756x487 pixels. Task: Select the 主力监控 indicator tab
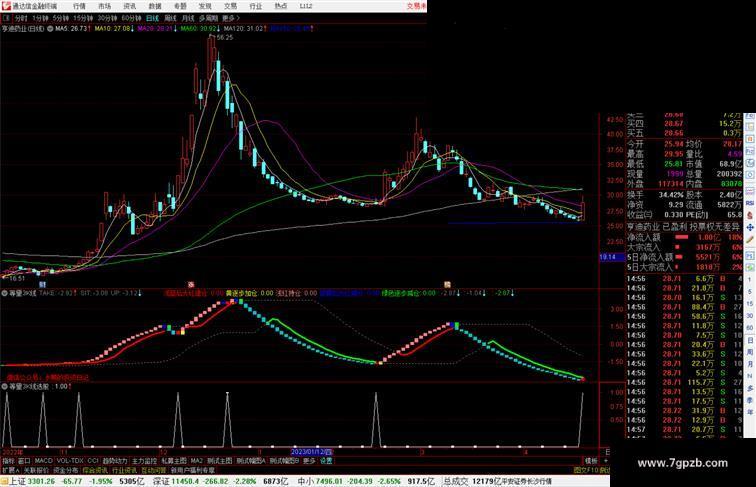coord(144,461)
